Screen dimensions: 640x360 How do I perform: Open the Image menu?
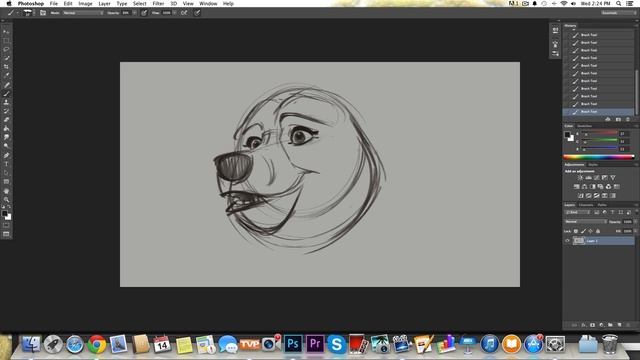tap(85, 4)
